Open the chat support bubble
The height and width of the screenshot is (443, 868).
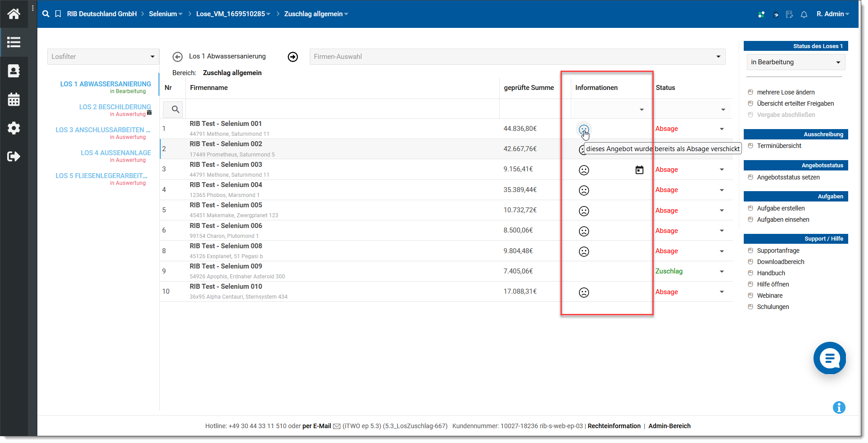(830, 358)
